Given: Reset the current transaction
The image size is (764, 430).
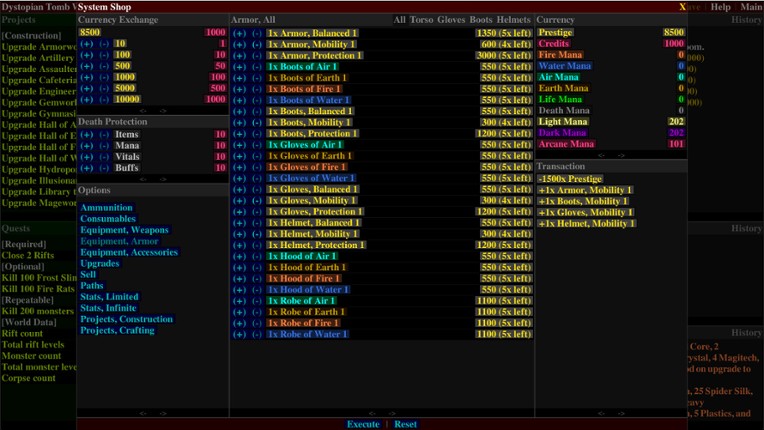Looking at the screenshot, I should (405, 424).
